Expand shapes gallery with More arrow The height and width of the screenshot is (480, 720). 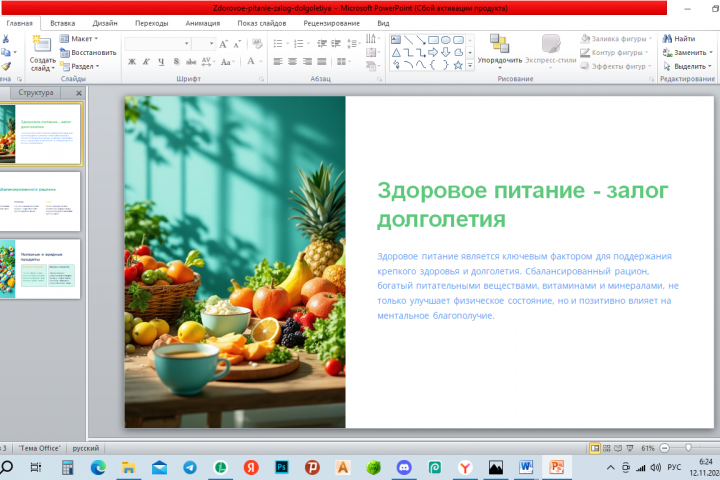coord(470,66)
